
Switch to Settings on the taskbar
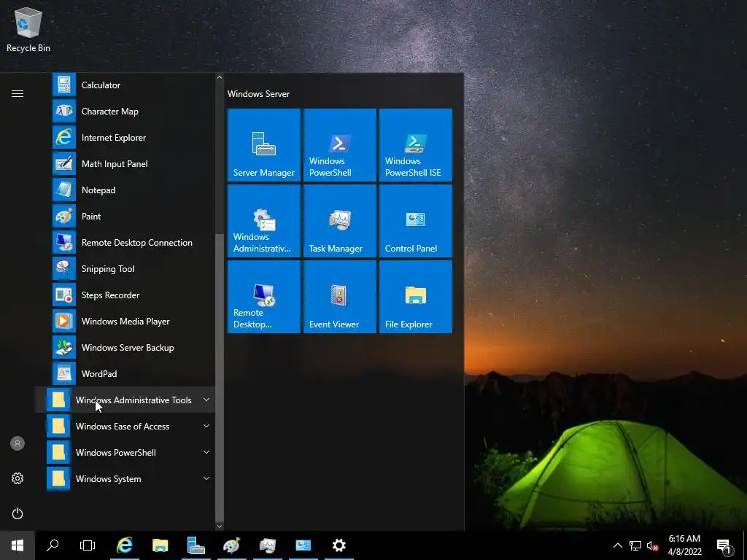(x=338, y=545)
